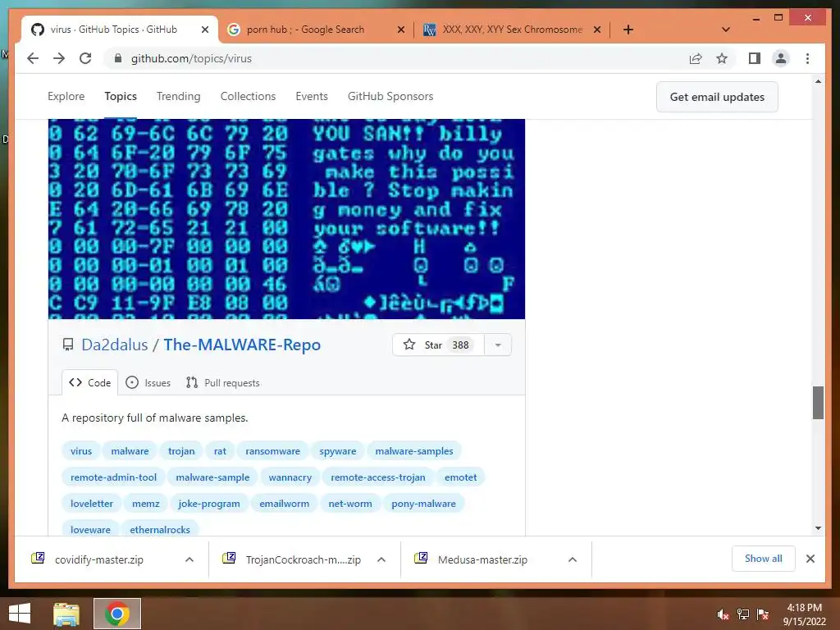Open the joke-program topic tag
Screen dimensions: 840x630
pos(209,504)
